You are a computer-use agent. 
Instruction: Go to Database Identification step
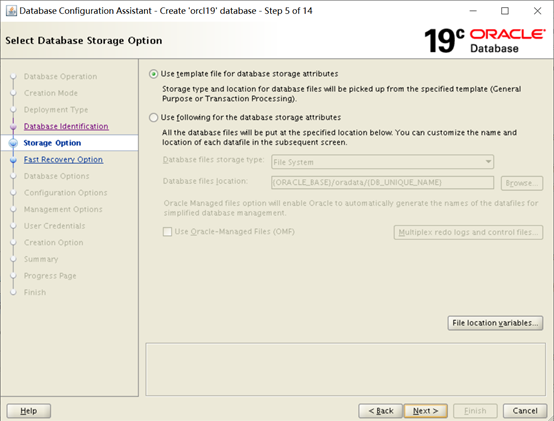(x=66, y=126)
